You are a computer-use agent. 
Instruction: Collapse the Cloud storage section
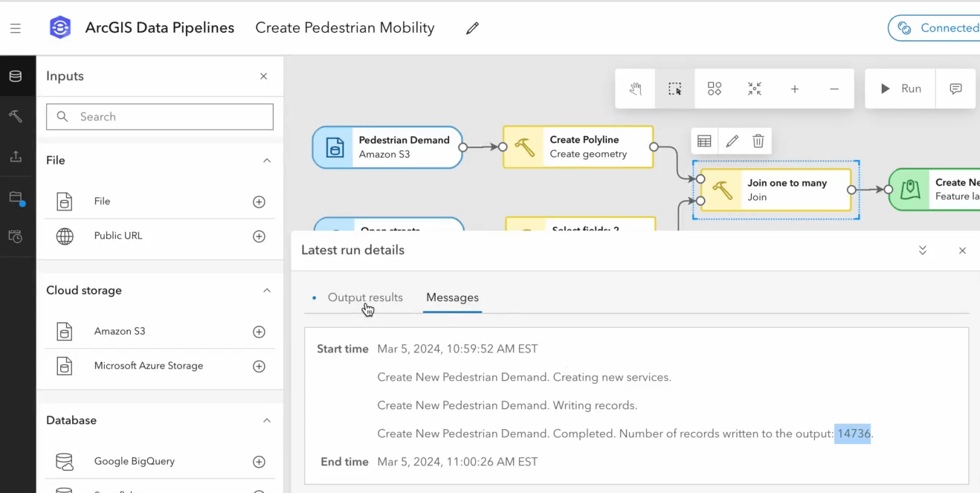266,291
